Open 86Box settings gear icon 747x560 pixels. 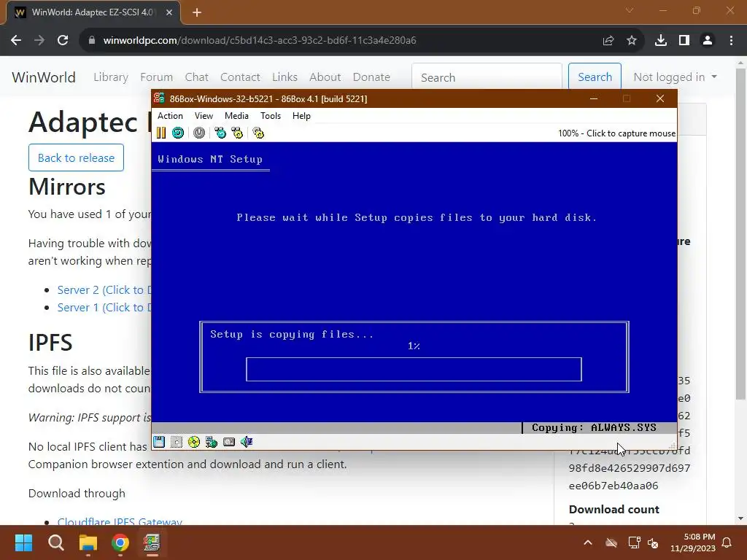click(258, 133)
